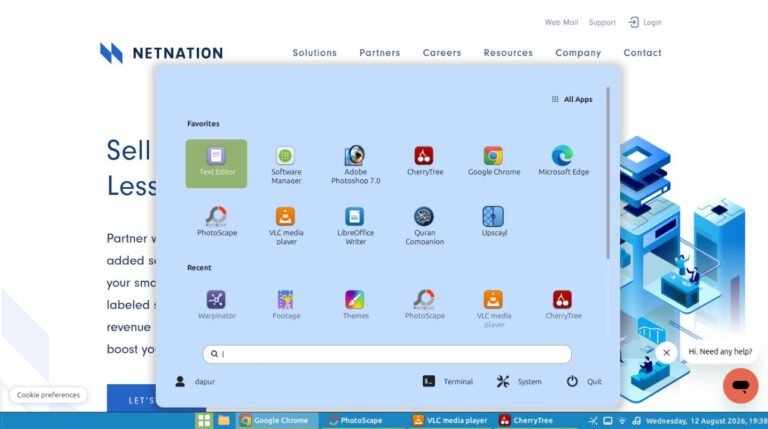The height and width of the screenshot is (429, 768).
Task: Open Adobe Photoshop 7.0 icon
Action: 355,164
